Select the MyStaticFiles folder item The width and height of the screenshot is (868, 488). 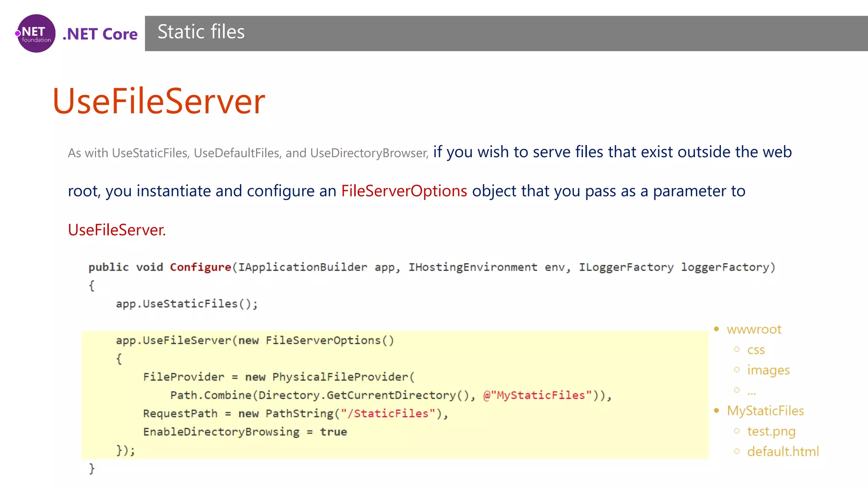[765, 411]
